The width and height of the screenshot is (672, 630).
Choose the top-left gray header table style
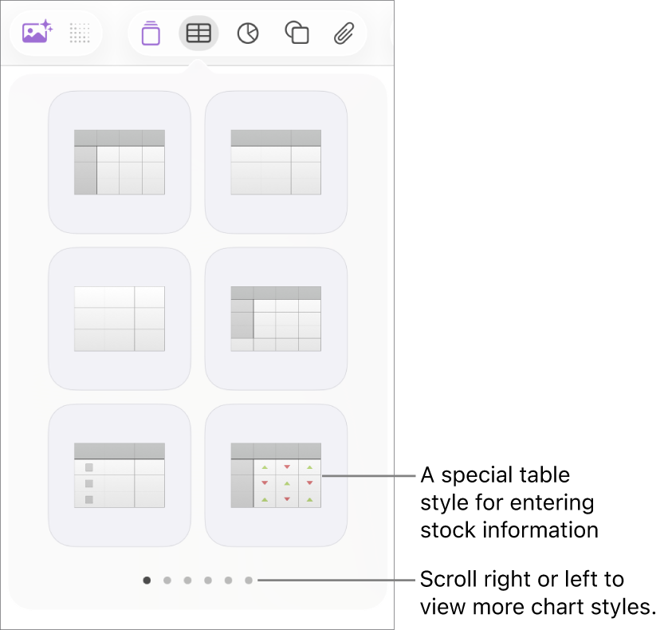click(119, 161)
